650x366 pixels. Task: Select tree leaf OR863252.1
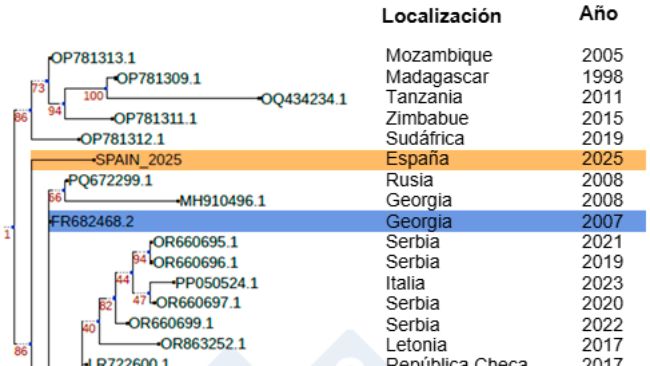coord(203,344)
